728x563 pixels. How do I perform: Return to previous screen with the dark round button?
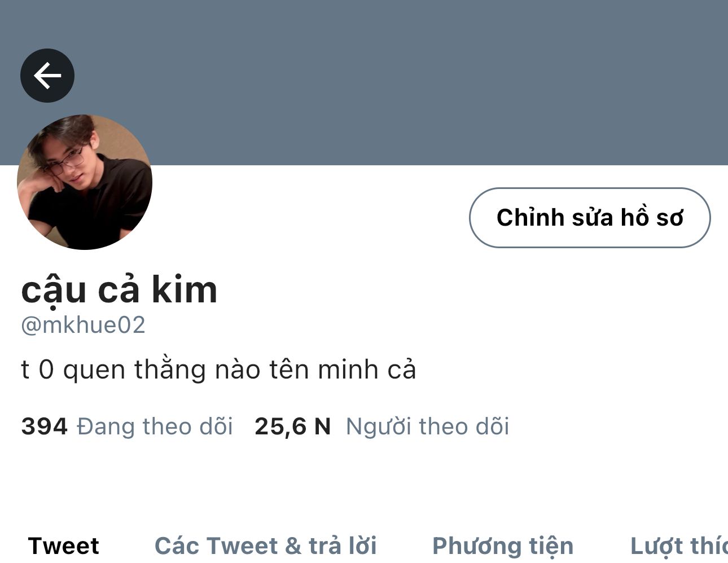coord(47,76)
